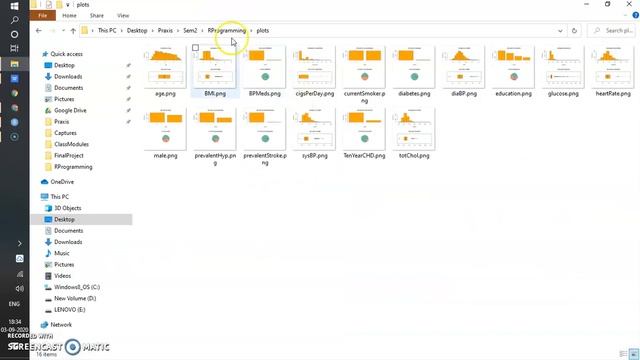This screenshot has width=640, height=360.
Task: Go back with the Back arrow
Action: pos(39,31)
